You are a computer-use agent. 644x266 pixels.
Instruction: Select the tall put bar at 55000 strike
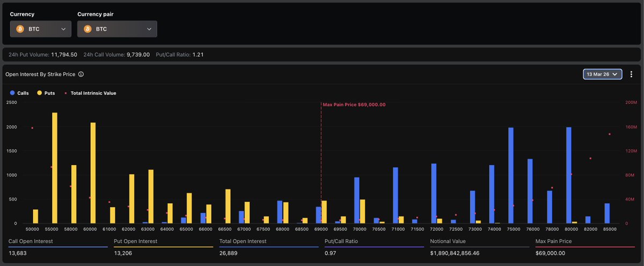click(x=55, y=168)
